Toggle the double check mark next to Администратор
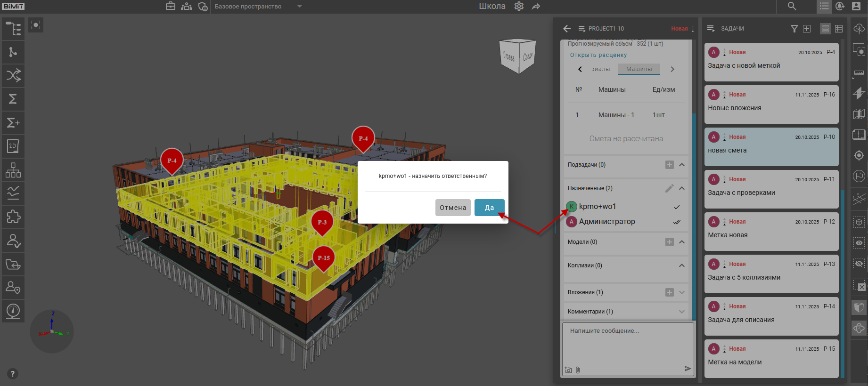 coord(677,222)
